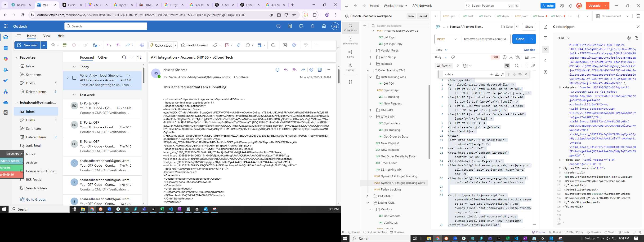Open the Send button dropdown arrow in Postman

[532, 39]
